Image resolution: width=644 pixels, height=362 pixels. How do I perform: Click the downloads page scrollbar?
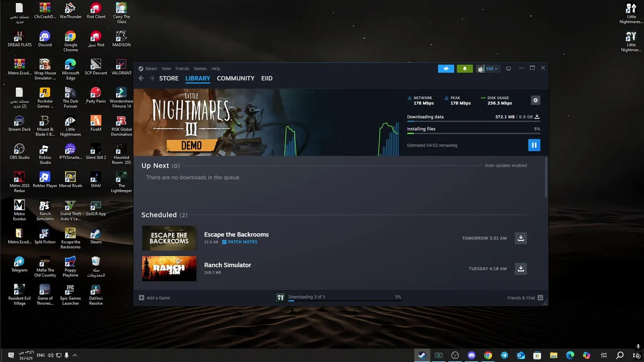coord(545,177)
